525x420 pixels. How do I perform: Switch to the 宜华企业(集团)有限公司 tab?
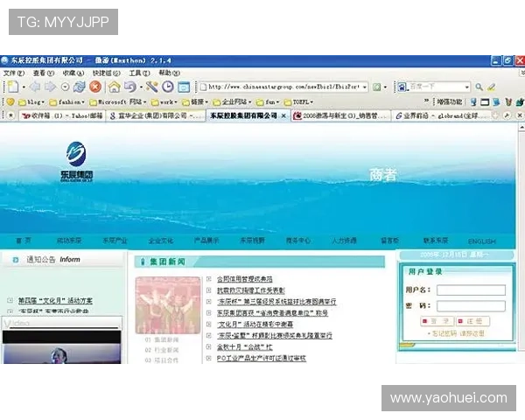coord(156,115)
